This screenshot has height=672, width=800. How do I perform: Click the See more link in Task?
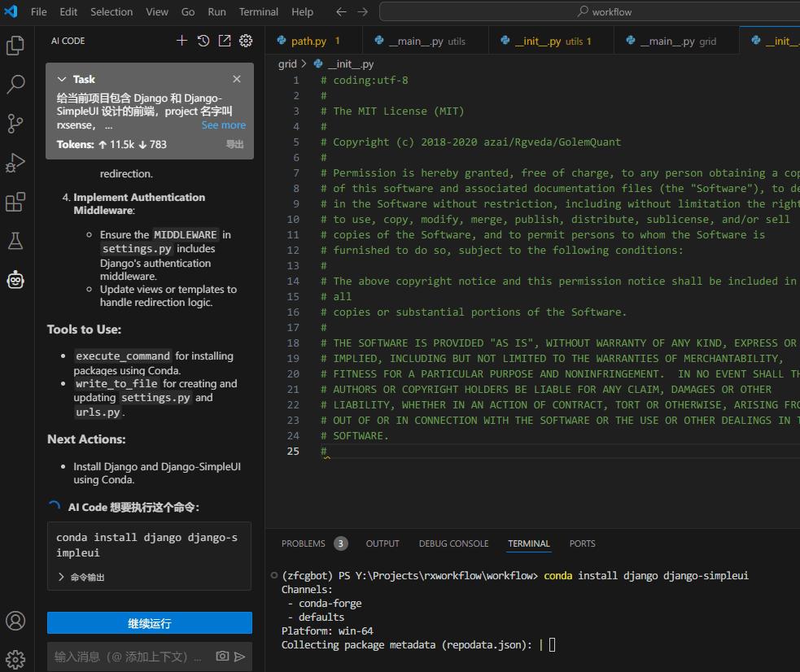[x=223, y=125]
